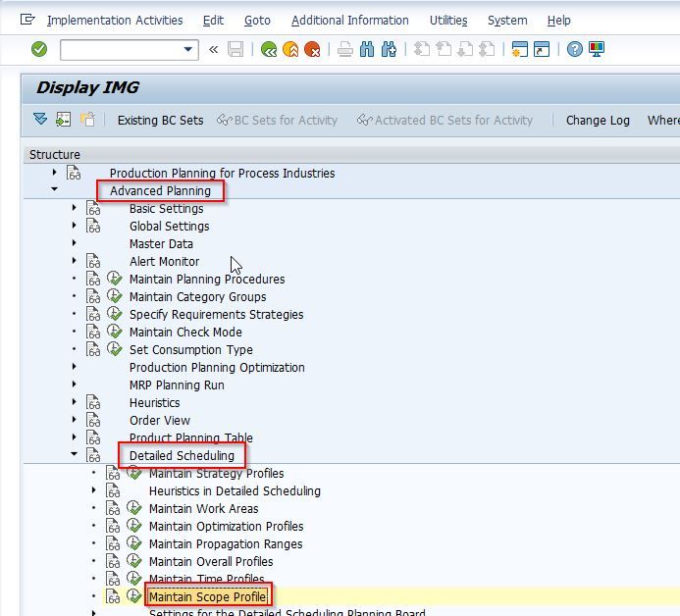
Task: Expand the Master Data node
Action: point(75,243)
